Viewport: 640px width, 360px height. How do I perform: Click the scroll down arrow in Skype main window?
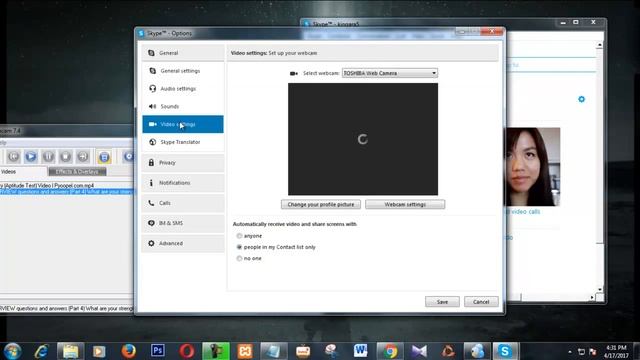tap(599, 289)
